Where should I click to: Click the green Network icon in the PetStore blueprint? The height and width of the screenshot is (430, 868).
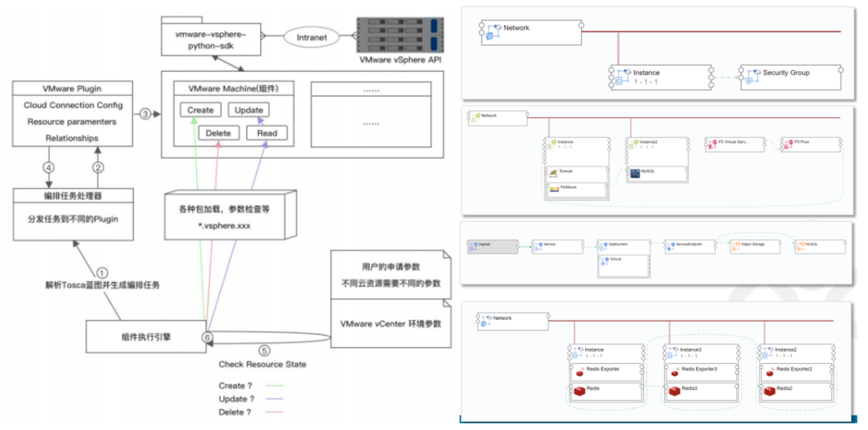pos(474,117)
